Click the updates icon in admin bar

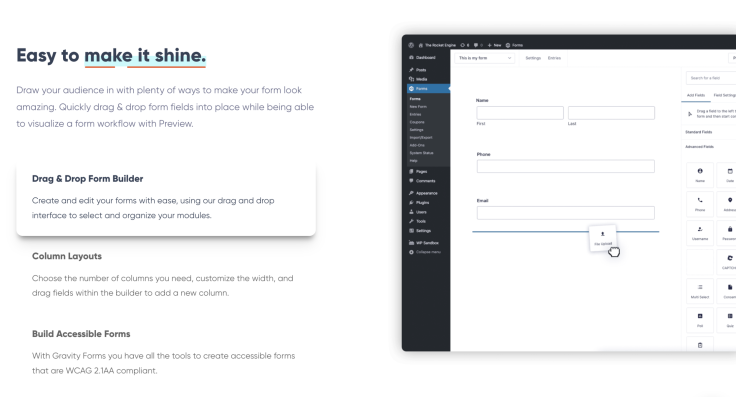(x=465, y=45)
